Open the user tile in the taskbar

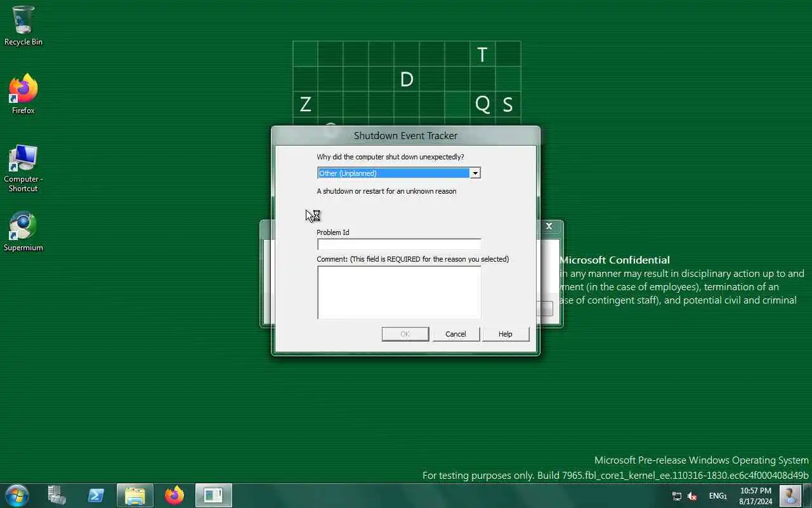tap(790, 495)
